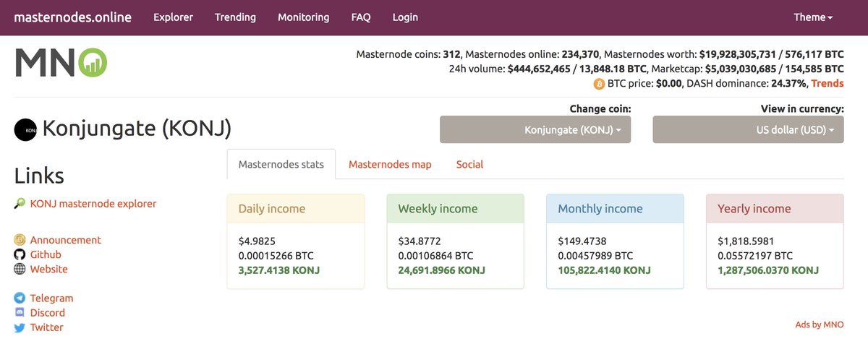868x344 pixels.
Task: Click the Github octocat icon
Action: pyautogui.click(x=20, y=254)
